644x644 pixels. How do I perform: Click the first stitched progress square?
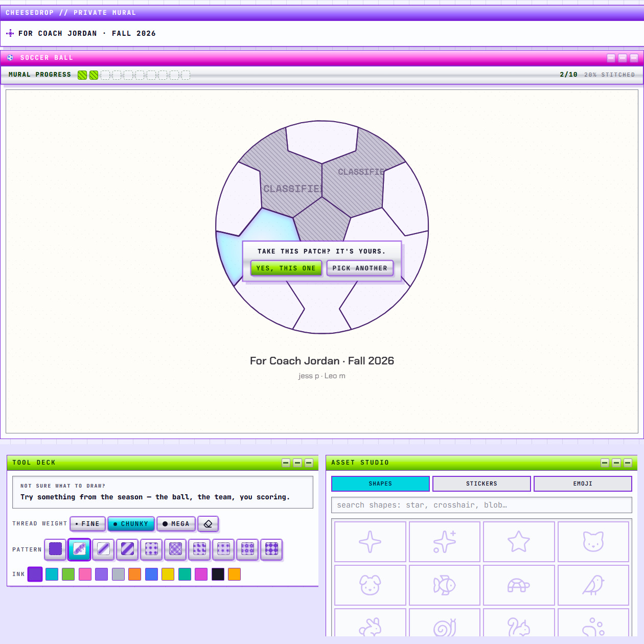(82, 75)
